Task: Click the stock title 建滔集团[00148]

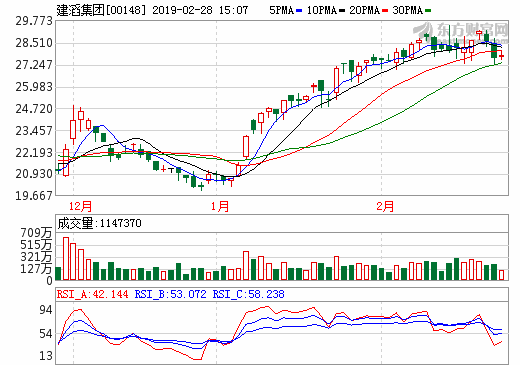Action: coord(101,10)
